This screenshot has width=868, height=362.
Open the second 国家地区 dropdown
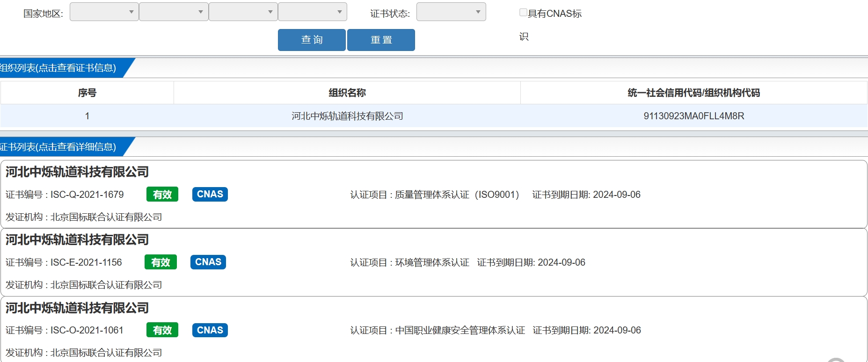174,12
